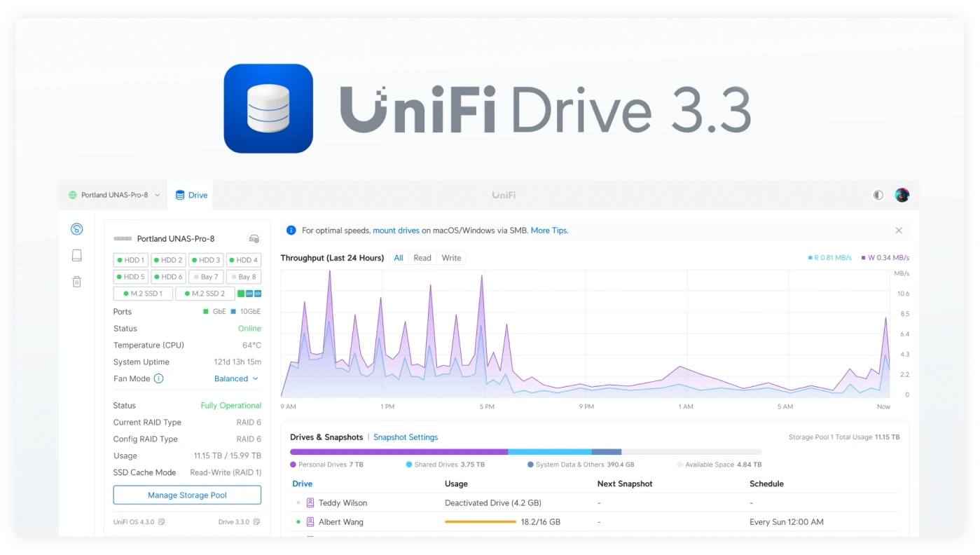The image size is (980, 555).
Task: Click the network port indicators beside M.2 SSD 2
Action: [249, 294]
